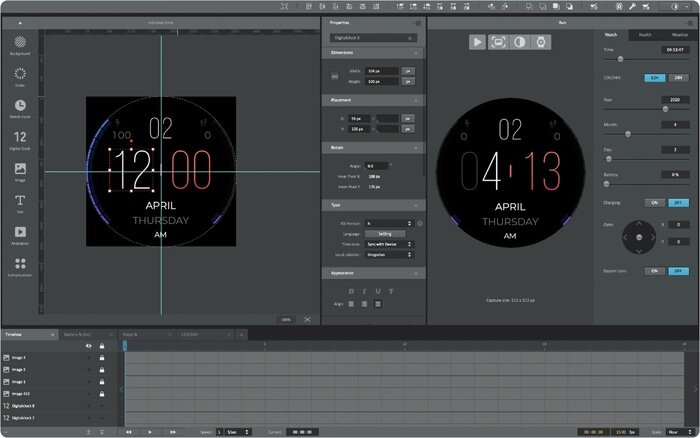Click the Properties panel menu icon
Image resolution: width=700 pixels, height=438 pixels.
[x=417, y=23]
